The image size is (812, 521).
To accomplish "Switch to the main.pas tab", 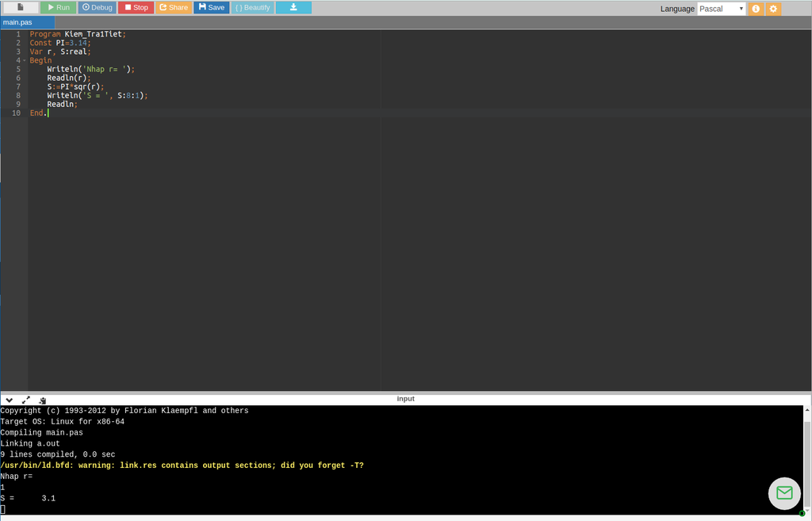I will 27,22.
